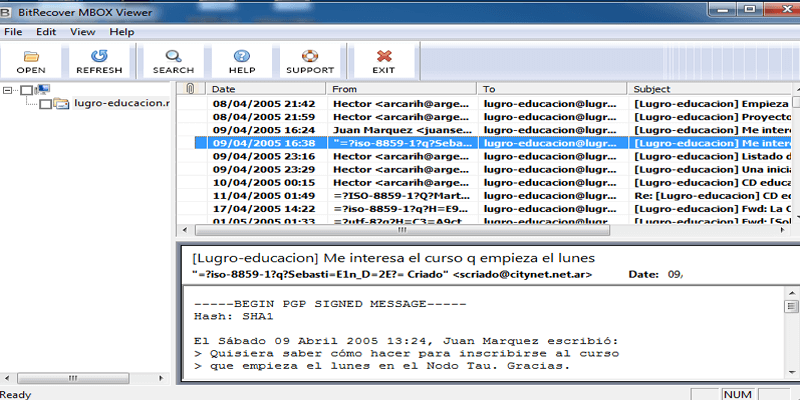Click the '[Lugro-educacion] Listado' subject cell
This screenshot has width=800, height=400.
[x=710, y=156]
